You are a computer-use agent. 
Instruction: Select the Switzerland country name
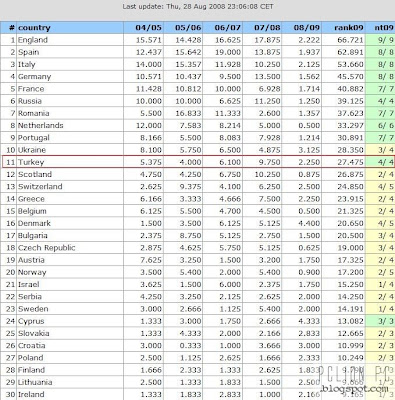pos(40,187)
